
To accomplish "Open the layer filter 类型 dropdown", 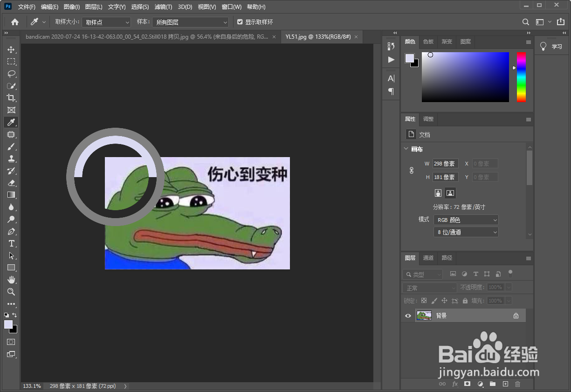I will click(x=423, y=275).
